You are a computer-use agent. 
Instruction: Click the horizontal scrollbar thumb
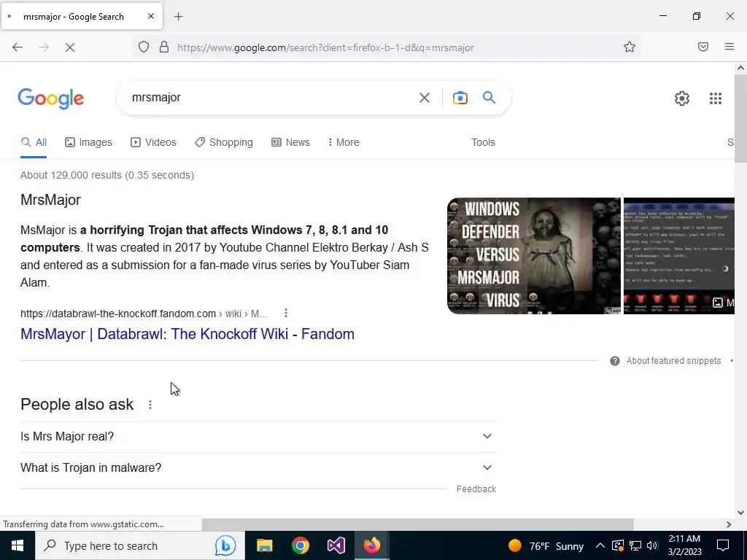[418, 524]
